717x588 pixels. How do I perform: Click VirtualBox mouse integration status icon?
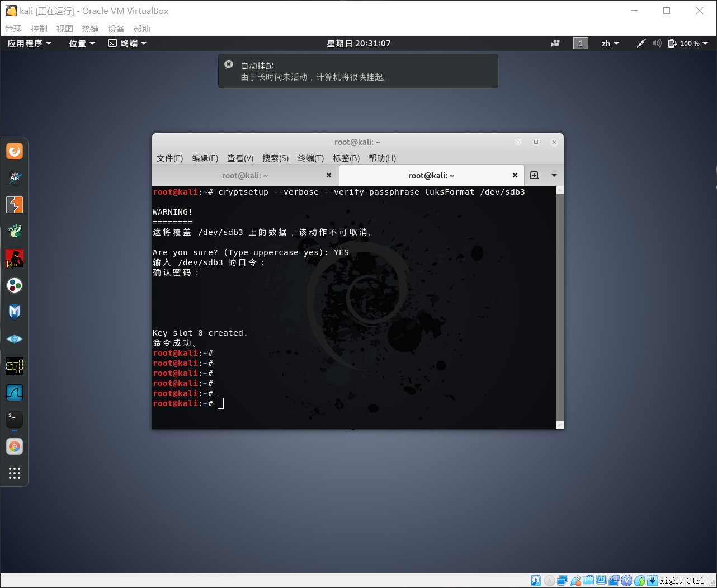click(x=640, y=581)
